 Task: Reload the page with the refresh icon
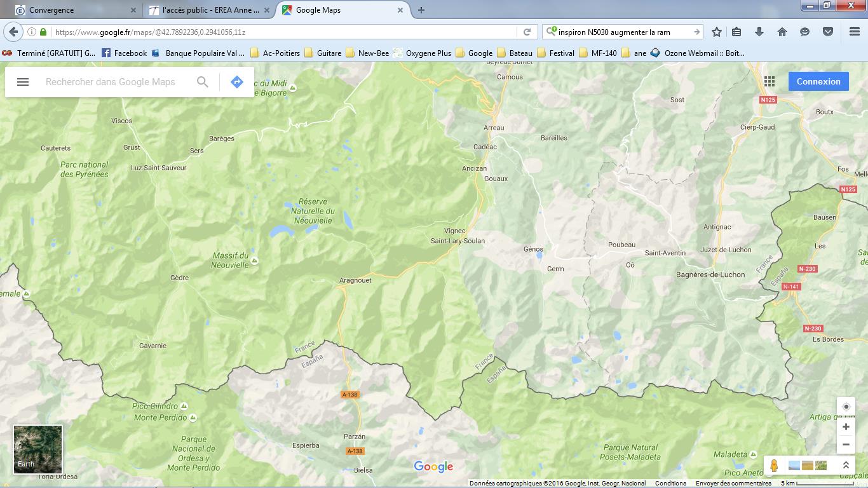tap(527, 32)
